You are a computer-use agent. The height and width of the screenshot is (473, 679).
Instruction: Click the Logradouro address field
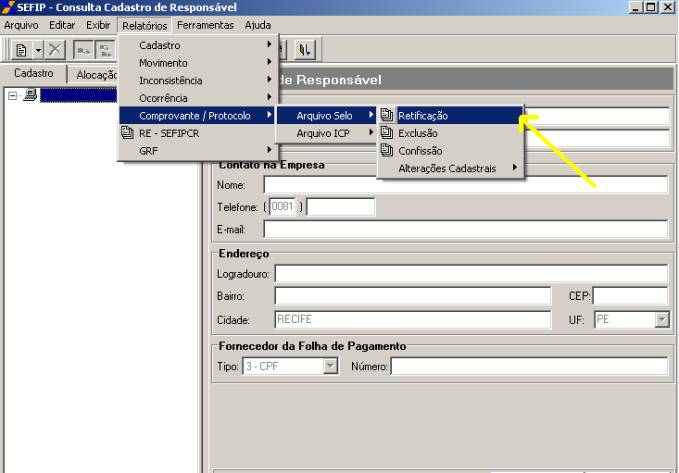point(471,273)
